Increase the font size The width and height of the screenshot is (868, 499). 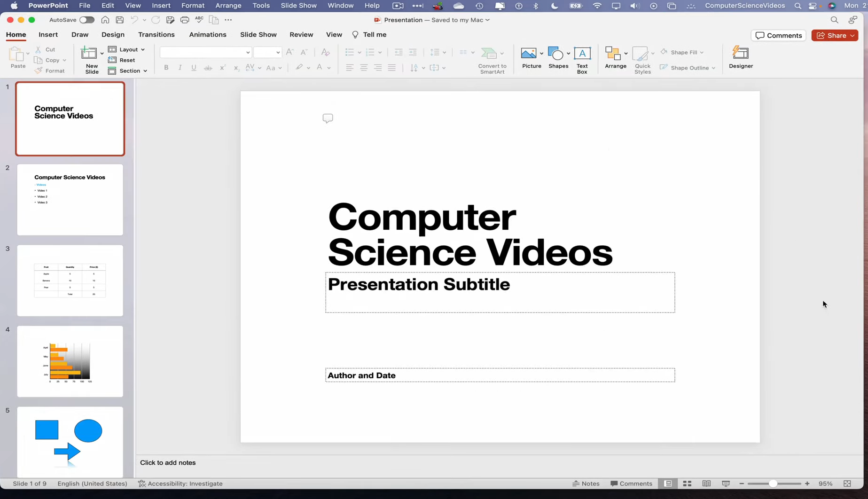290,52
